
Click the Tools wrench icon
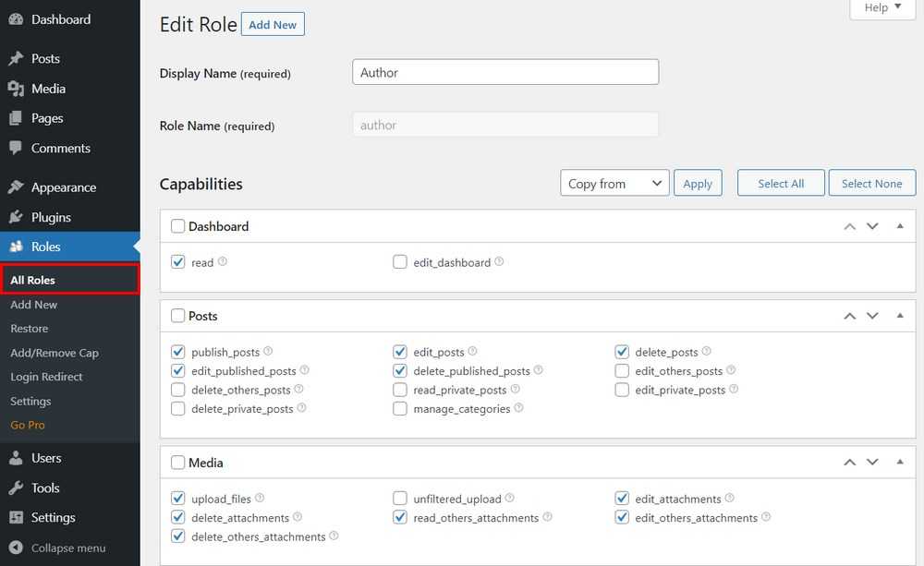(16, 488)
